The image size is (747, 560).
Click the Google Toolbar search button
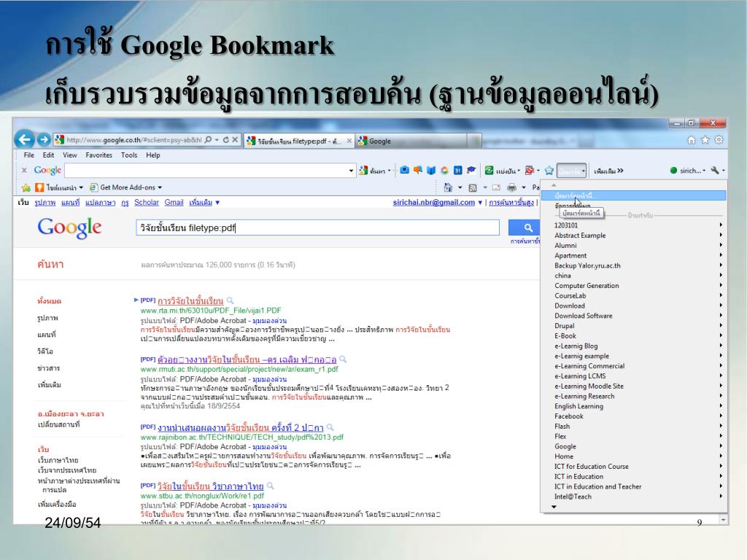(x=375, y=171)
